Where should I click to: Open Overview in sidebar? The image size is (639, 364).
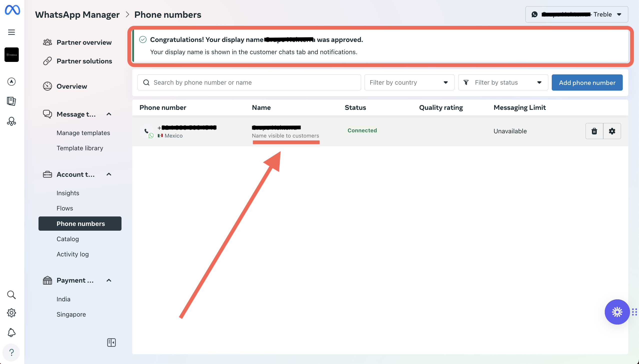click(x=72, y=86)
